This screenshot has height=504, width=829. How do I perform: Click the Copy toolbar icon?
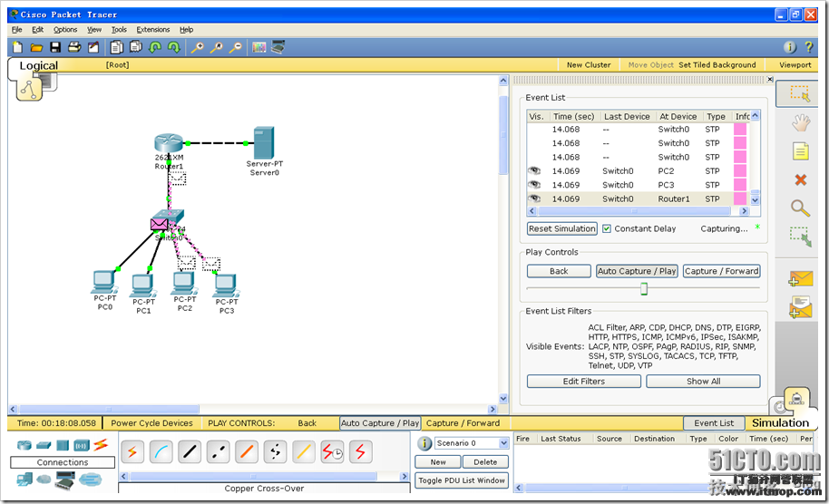click(116, 47)
